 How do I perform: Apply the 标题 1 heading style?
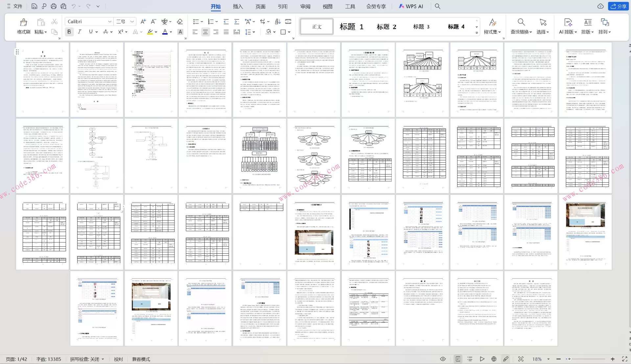351,27
